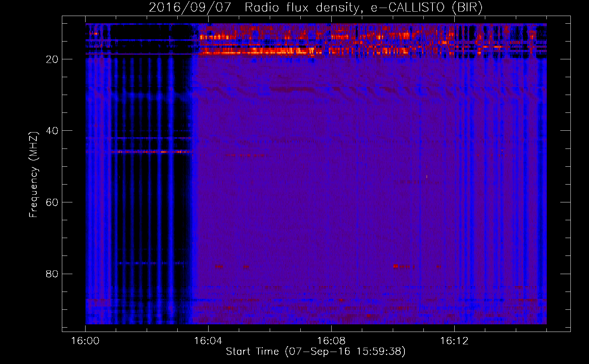Click the '20' frequency tick label

click(52, 59)
